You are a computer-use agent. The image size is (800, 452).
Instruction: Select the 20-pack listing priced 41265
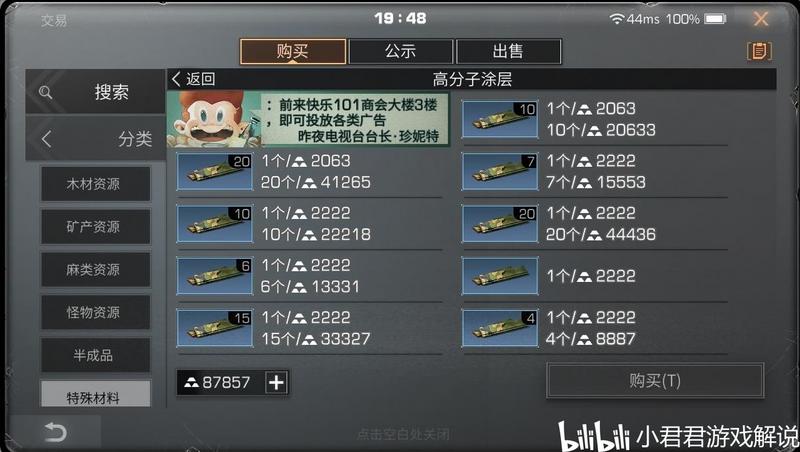(309, 172)
